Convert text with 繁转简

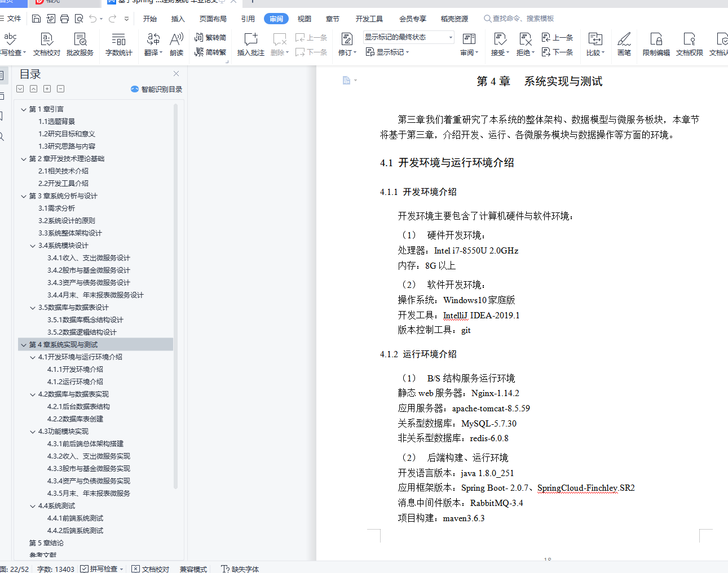[210, 38]
